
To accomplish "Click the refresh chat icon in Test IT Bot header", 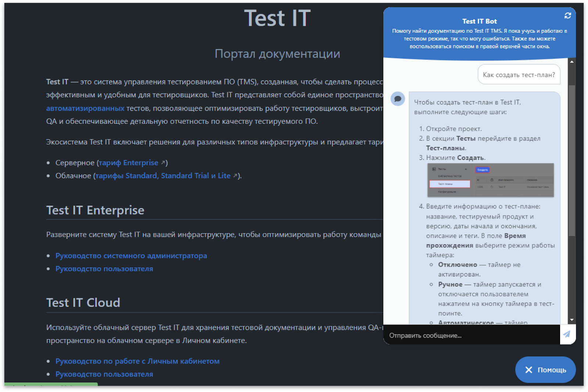I will [567, 15].
